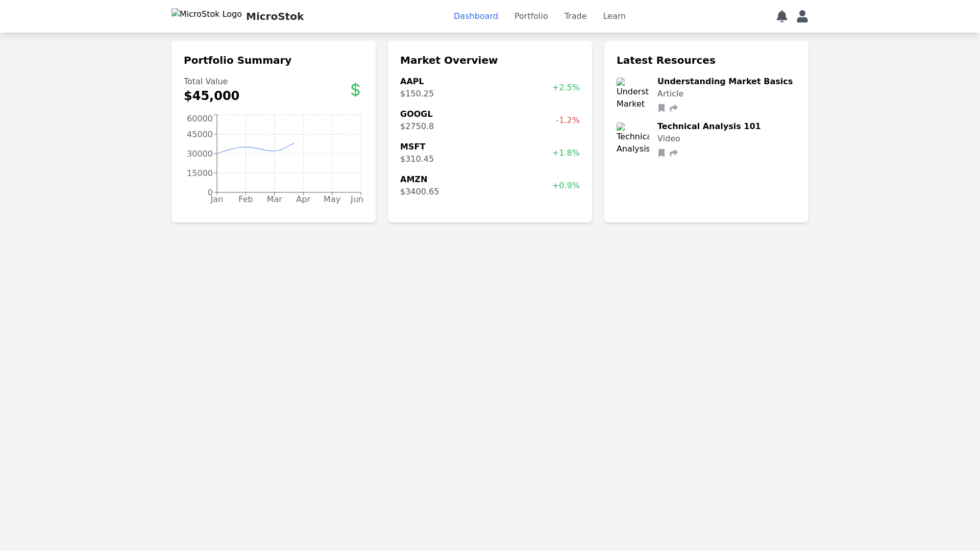This screenshot has height=551, width=980.
Task: Select the AAPL stock row
Action: point(489,88)
